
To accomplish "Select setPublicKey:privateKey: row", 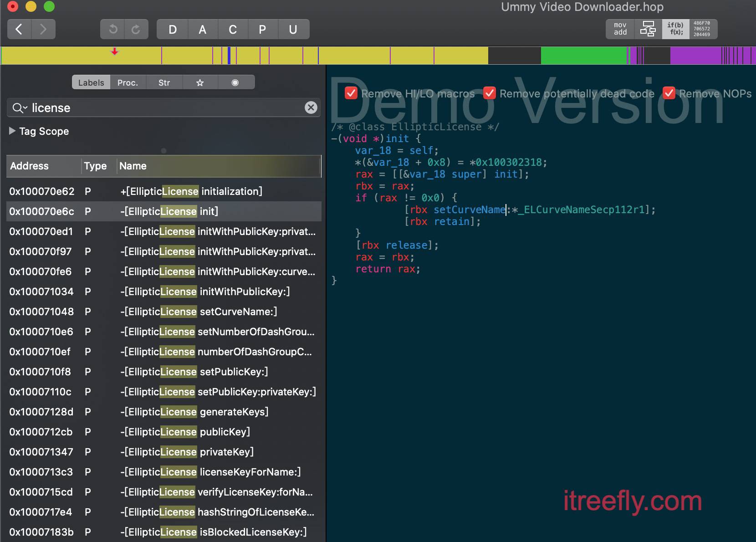I will pos(164,392).
